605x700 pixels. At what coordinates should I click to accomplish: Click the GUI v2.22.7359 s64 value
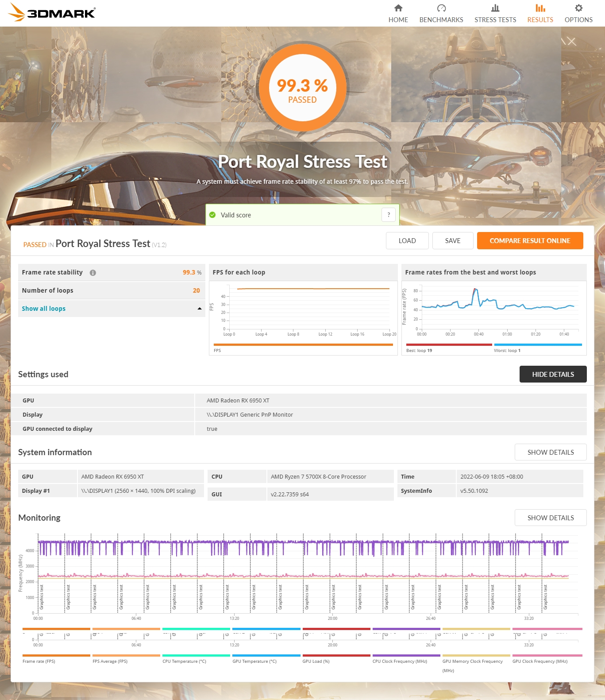coord(289,494)
